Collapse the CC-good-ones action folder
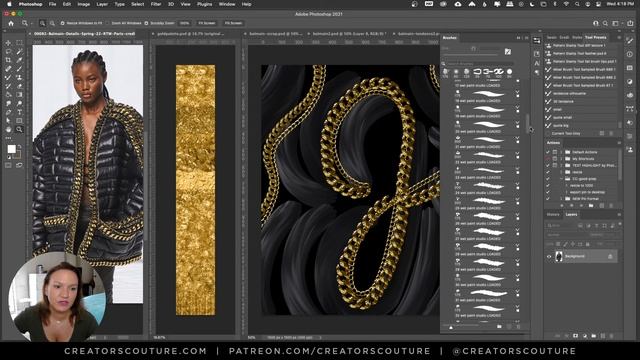 point(562,179)
